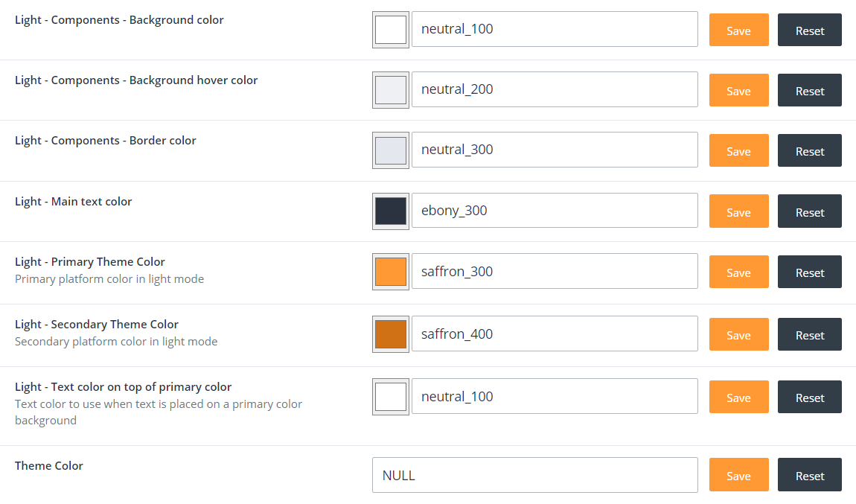Reset the Background hover color setting

tap(809, 91)
